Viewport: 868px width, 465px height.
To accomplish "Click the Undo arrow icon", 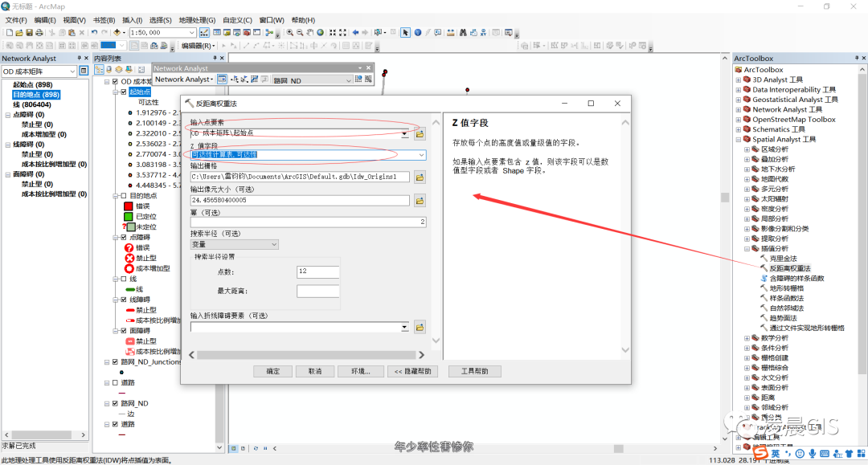I will (x=95, y=33).
